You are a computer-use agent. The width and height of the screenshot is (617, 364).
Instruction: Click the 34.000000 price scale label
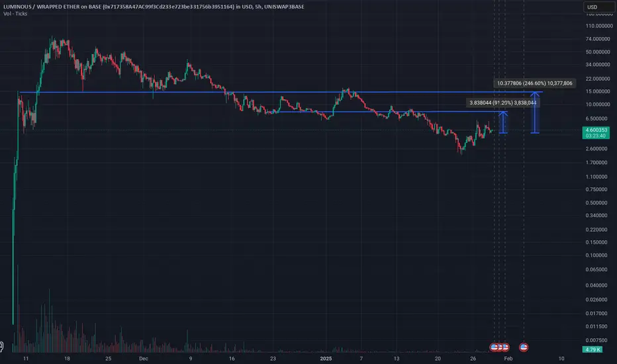(x=599, y=65)
